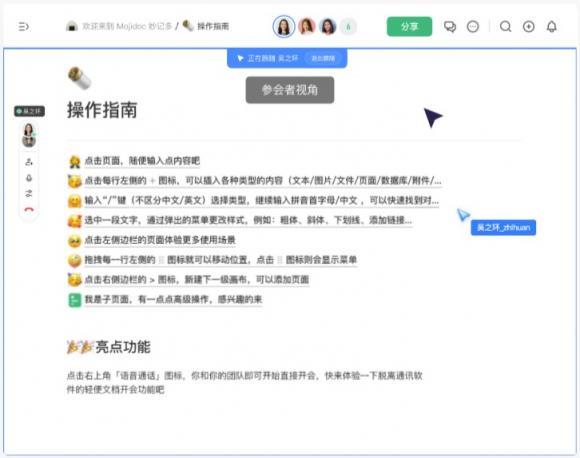The image size is (580, 458).
Task: Click the green 分享 share button
Action: tap(409, 27)
